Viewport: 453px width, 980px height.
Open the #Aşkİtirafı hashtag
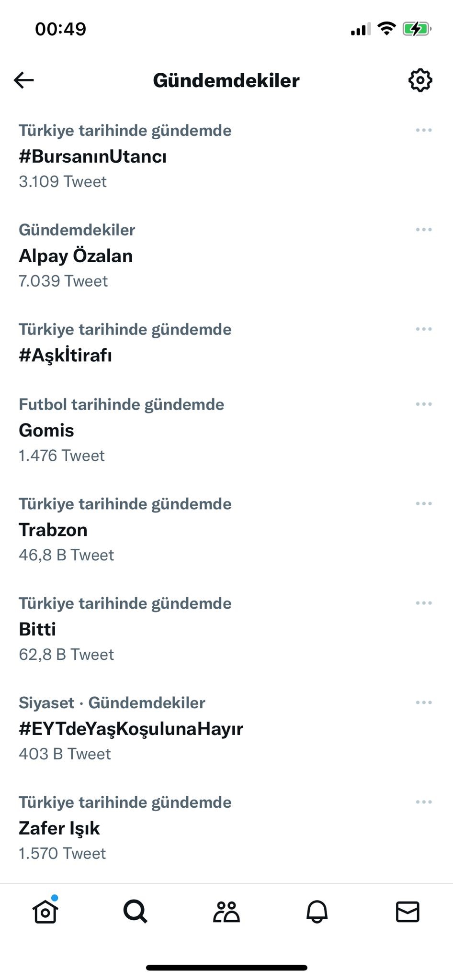(66, 356)
